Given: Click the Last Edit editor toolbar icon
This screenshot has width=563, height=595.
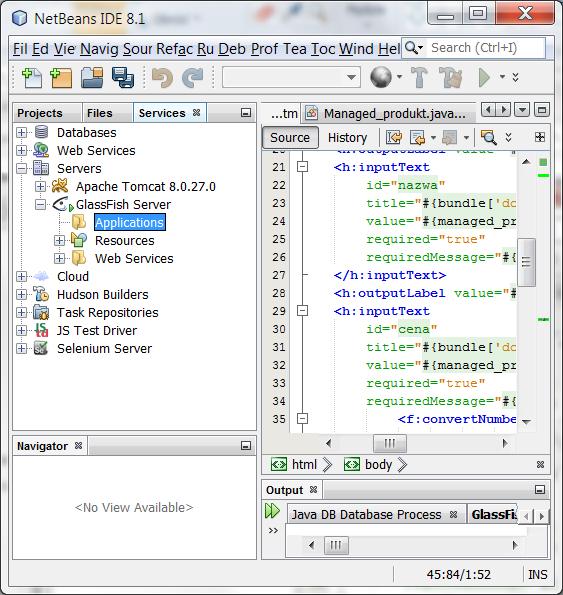Looking at the screenshot, I should 394,137.
